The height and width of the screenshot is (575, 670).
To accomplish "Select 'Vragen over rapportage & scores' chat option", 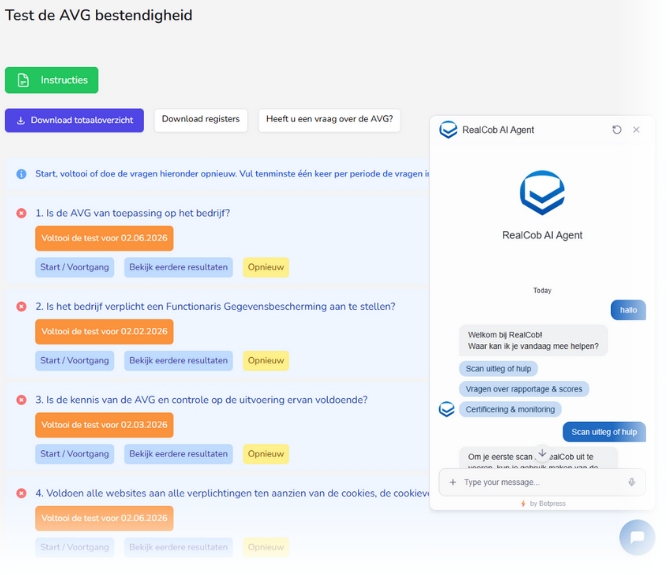I will [x=524, y=389].
